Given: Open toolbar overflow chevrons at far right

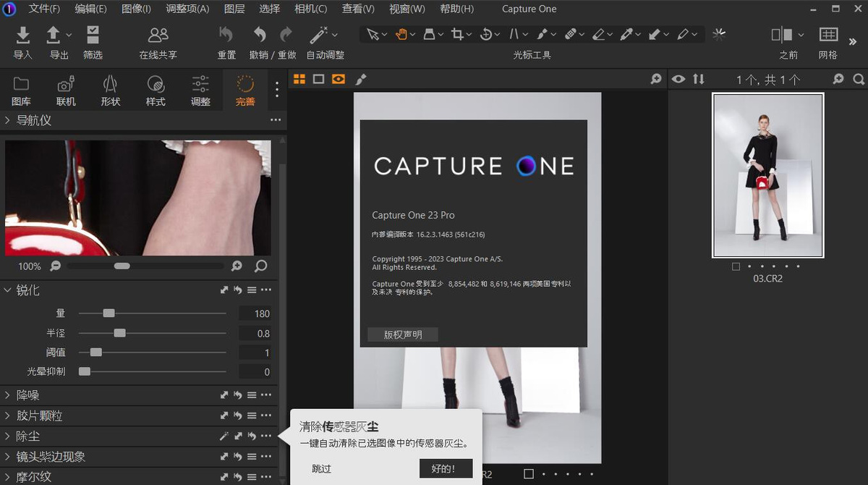Looking at the screenshot, I should pyautogui.click(x=853, y=43).
